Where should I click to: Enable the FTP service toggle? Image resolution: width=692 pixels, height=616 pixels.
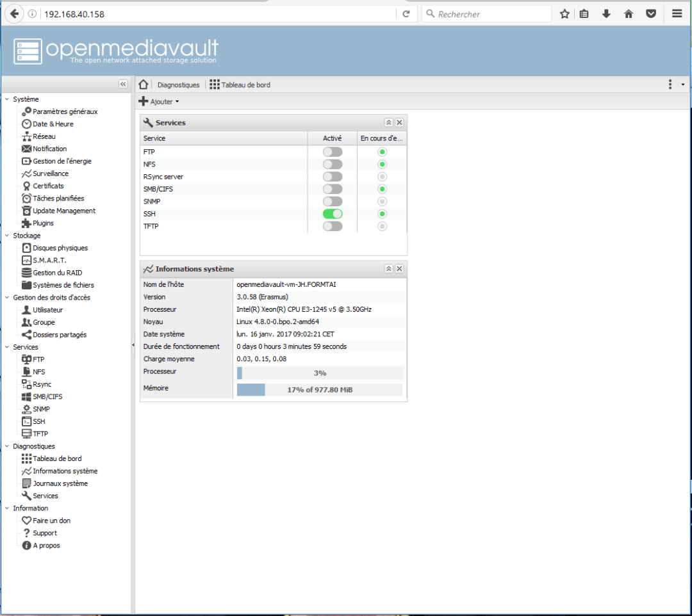(x=332, y=152)
